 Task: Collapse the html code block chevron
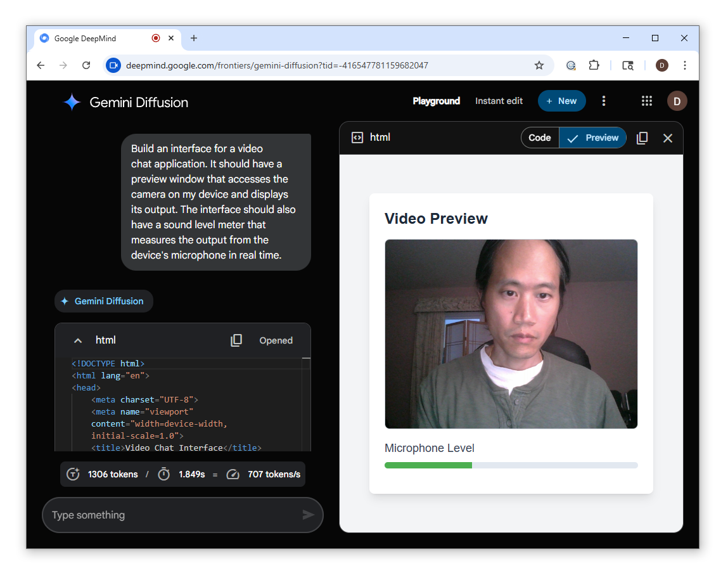(78, 340)
